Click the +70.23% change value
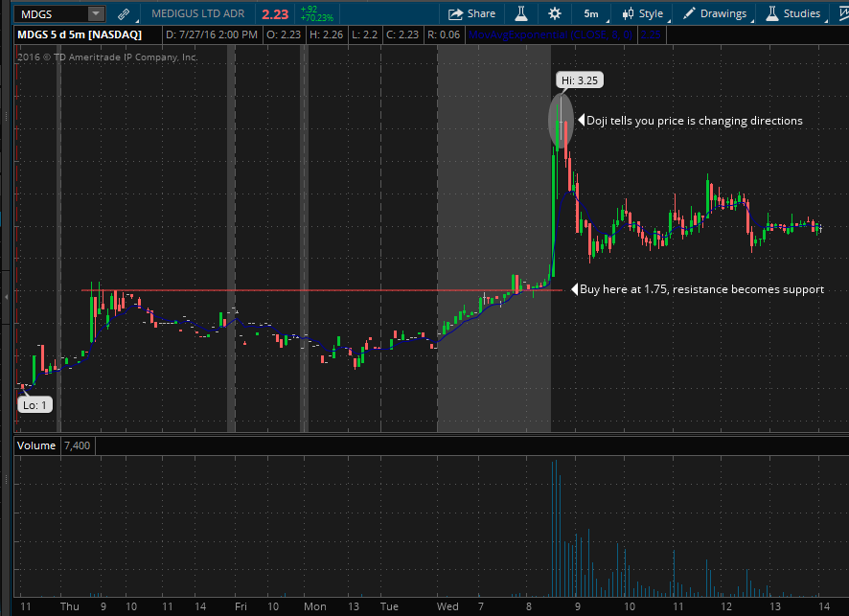This screenshot has height=616, width=849. click(317, 18)
